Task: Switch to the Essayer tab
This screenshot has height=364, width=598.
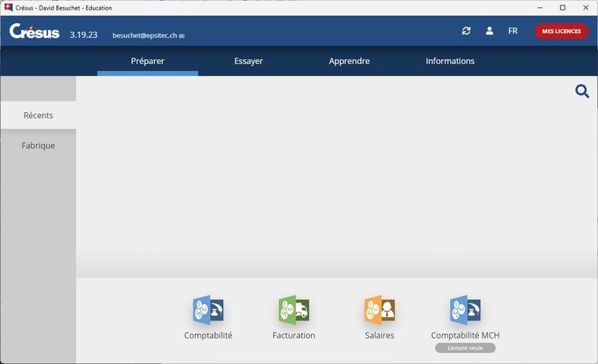Action: point(248,61)
